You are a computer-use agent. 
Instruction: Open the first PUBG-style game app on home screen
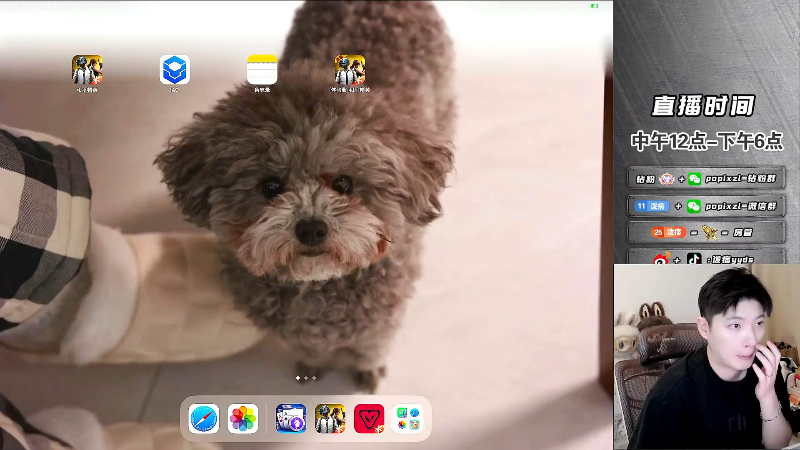pos(87,69)
